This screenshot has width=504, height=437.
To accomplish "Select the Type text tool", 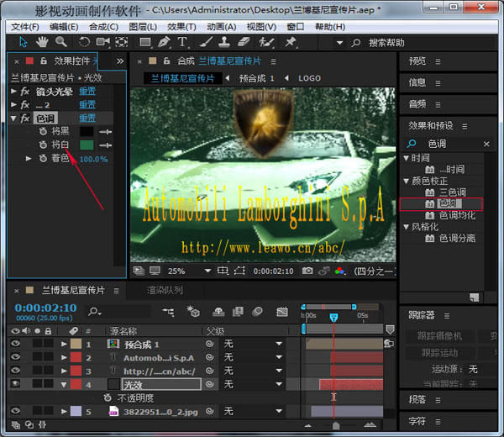I will (182, 42).
